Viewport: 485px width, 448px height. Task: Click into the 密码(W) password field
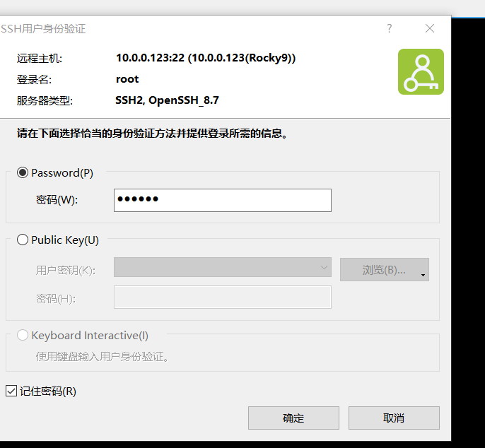click(x=223, y=201)
